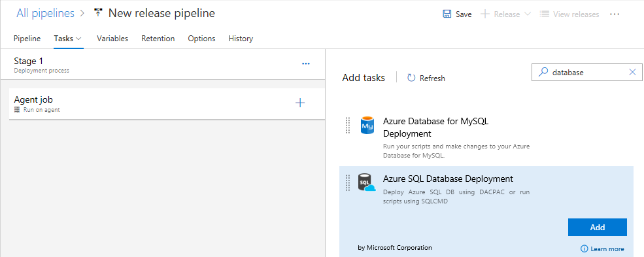This screenshot has width=644, height=257.
Task: Go to the History tab
Action: pos(241,39)
